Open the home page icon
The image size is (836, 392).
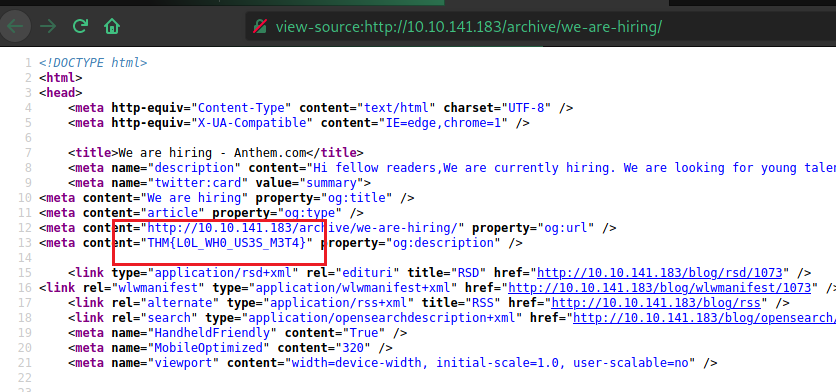[112, 26]
